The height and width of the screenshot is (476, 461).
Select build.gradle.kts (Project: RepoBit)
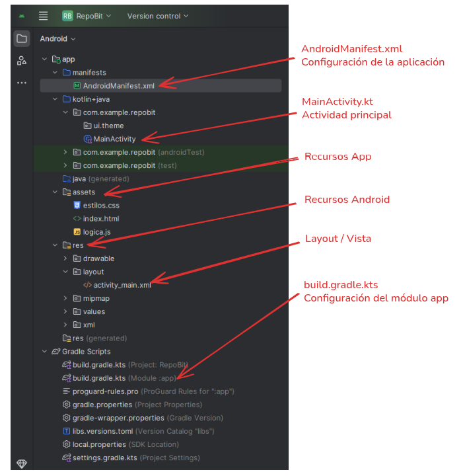coord(130,365)
